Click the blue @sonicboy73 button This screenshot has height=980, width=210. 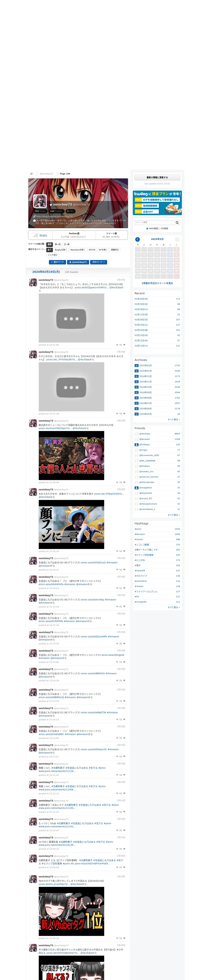(x=78, y=262)
